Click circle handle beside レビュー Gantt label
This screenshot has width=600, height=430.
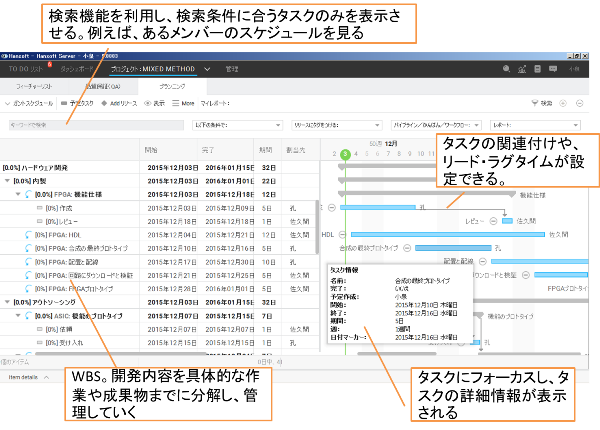pos(494,221)
